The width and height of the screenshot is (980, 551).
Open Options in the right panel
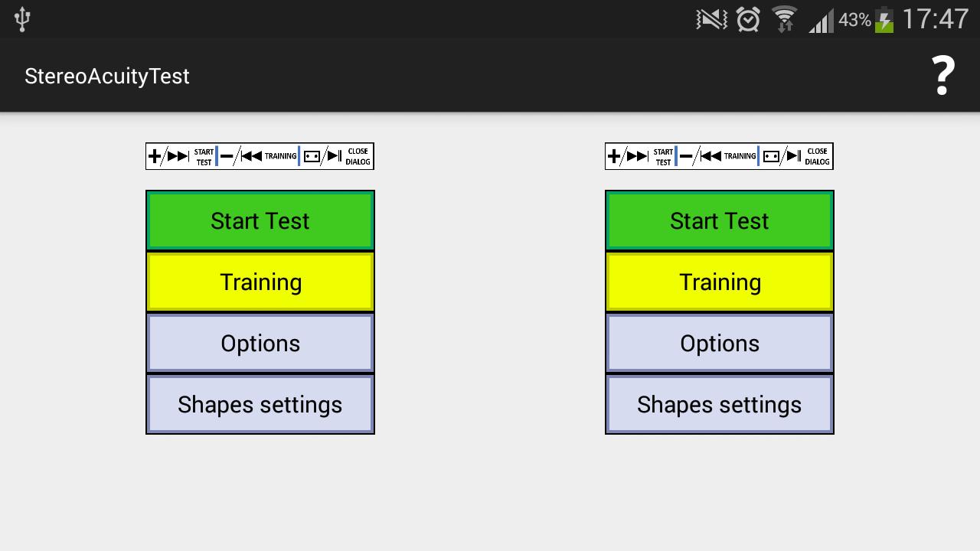point(720,343)
